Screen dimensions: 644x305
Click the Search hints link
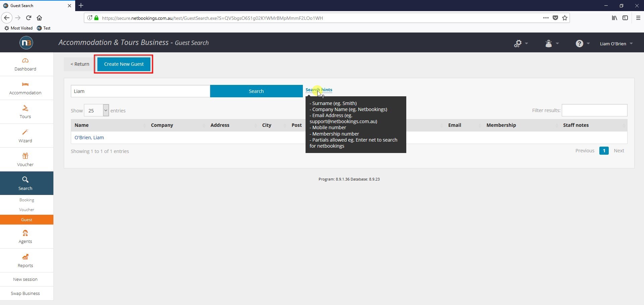tap(319, 90)
